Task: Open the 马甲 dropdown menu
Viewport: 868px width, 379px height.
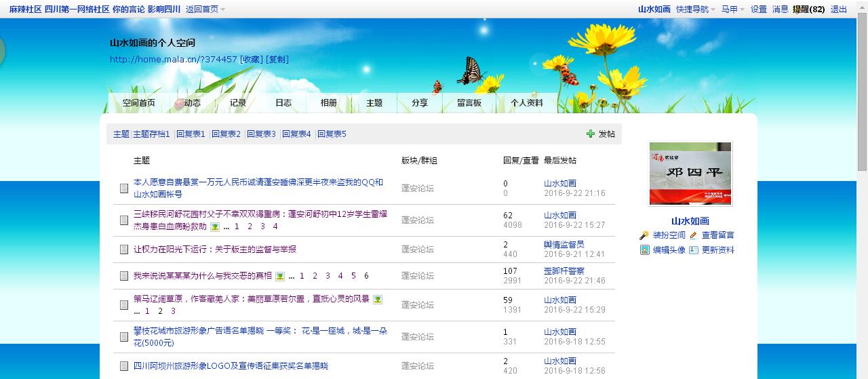Action: click(x=732, y=9)
